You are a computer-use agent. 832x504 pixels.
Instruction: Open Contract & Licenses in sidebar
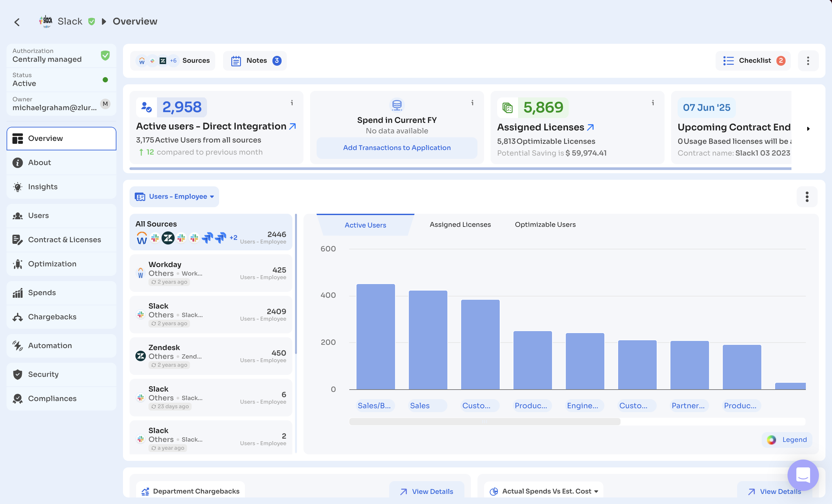[61, 240]
